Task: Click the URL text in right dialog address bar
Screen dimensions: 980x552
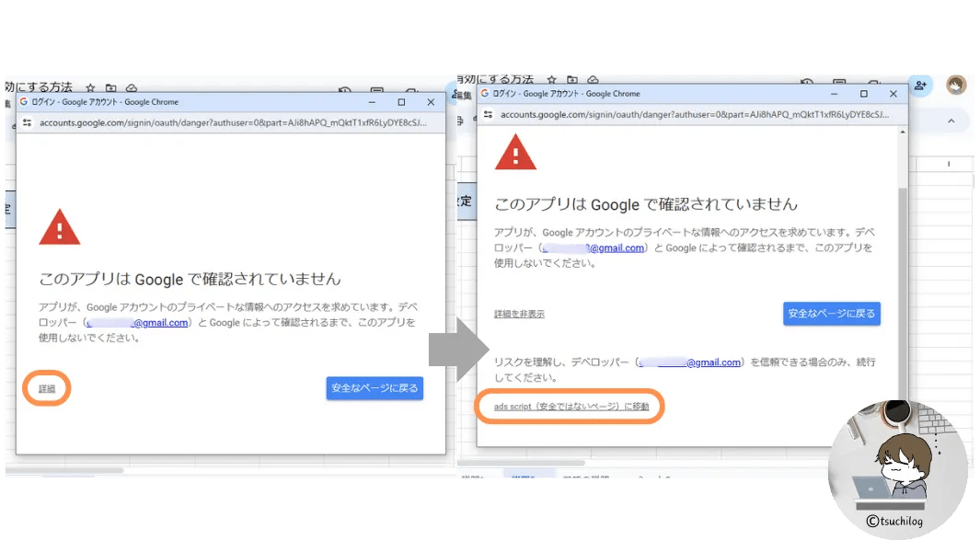Action: click(x=695, y=114)
